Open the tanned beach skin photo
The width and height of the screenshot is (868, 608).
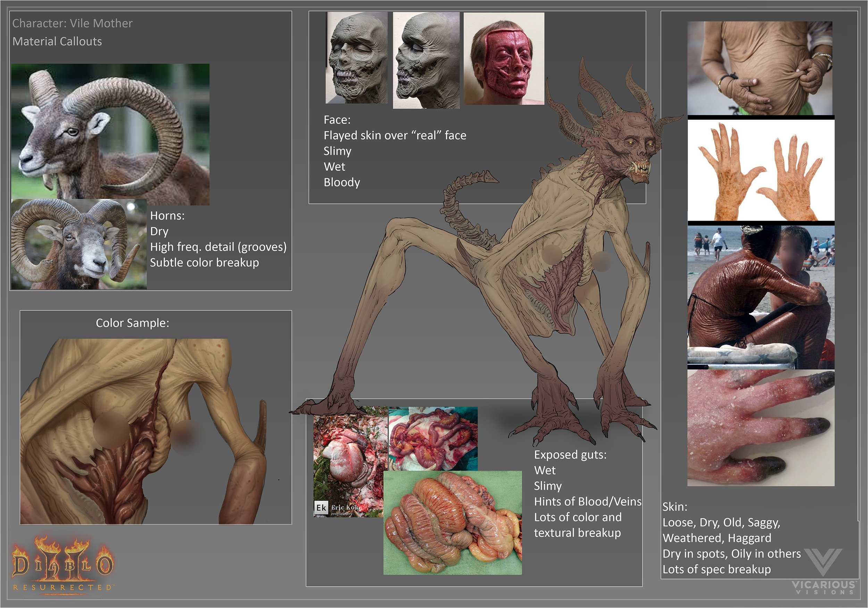(x=761, y=297)
